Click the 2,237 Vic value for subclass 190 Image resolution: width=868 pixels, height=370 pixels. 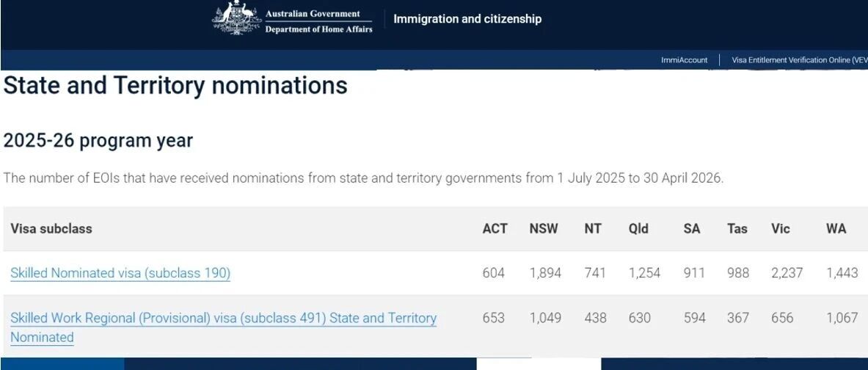point(787,272)
